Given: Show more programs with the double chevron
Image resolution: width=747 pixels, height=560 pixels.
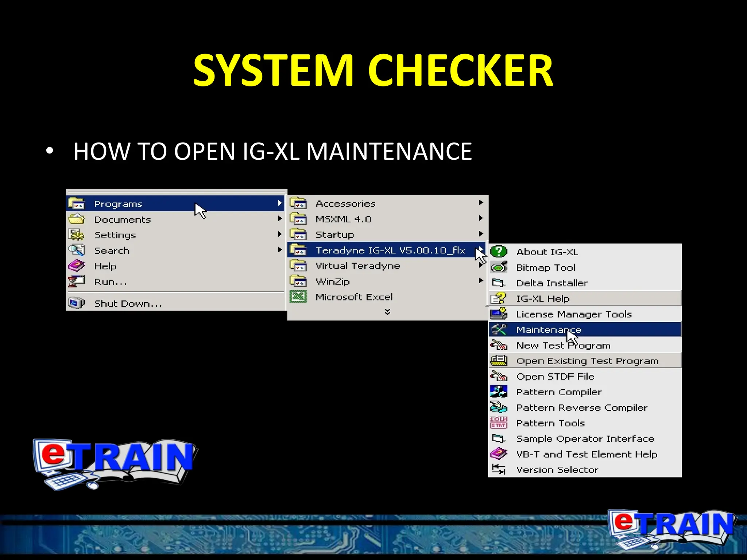Looking at the screenshot, I should pos(387,312).
